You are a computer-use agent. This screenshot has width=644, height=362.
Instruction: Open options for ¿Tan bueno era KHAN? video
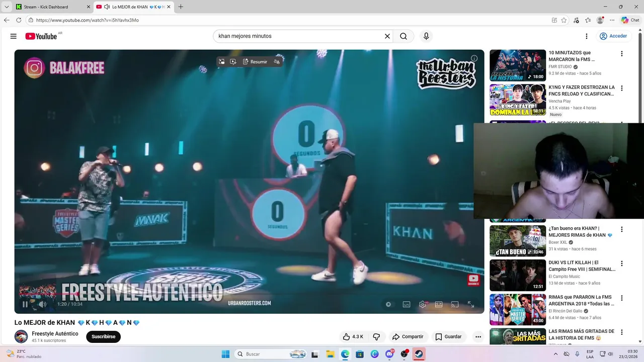[x=621, y=229]
